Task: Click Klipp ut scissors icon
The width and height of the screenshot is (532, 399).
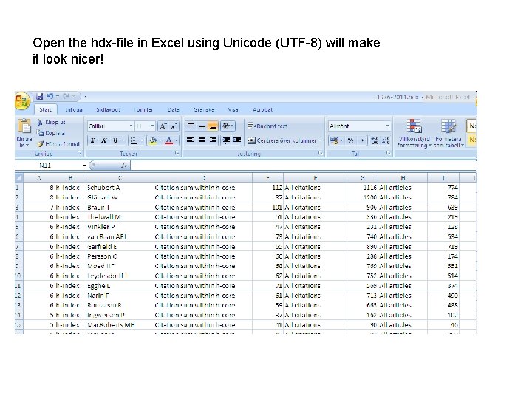Action: (40, 122)
